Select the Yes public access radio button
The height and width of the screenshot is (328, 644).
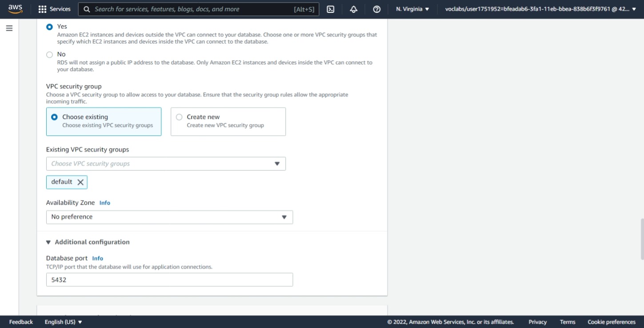pyautogui.click(x=49, y=26)
